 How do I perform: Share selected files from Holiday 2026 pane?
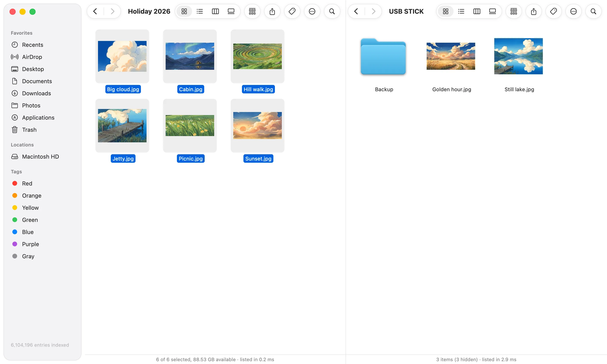272,11
